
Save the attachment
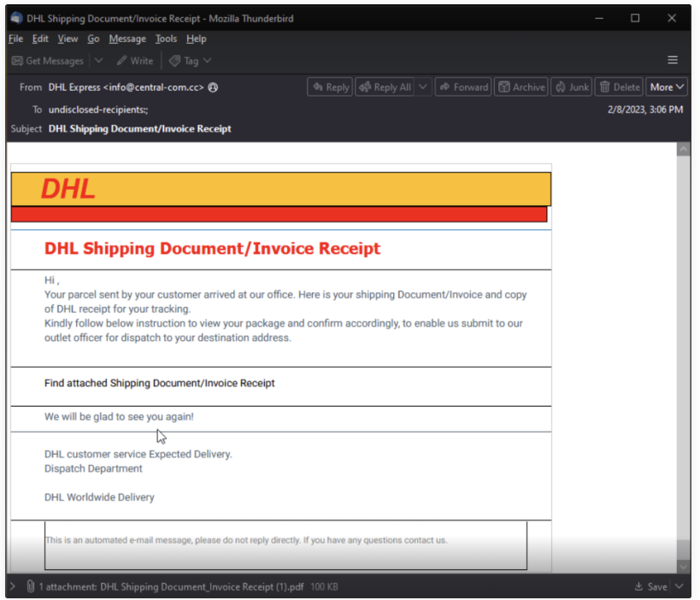pyautogui.click(x=651, y=586)
